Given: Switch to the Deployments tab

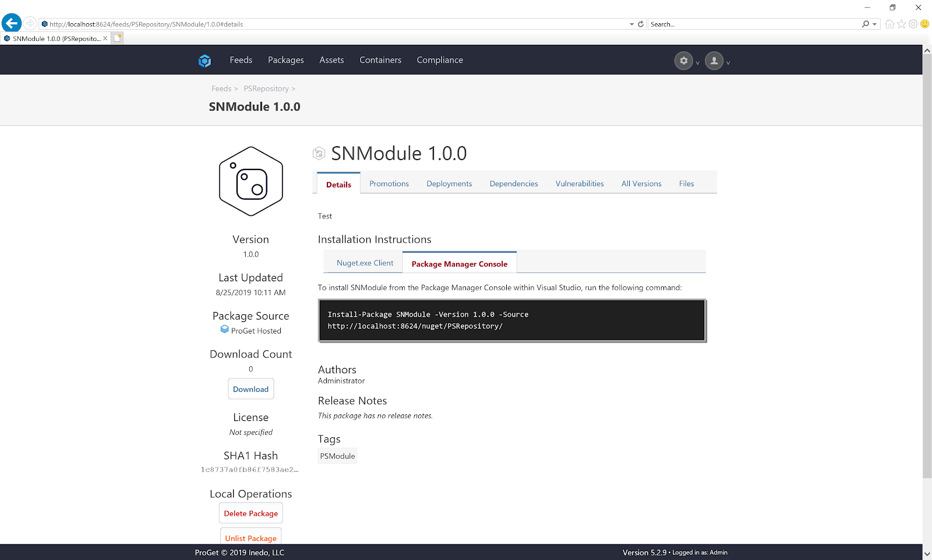Looking at the screenshot, I should pos(449,183).
